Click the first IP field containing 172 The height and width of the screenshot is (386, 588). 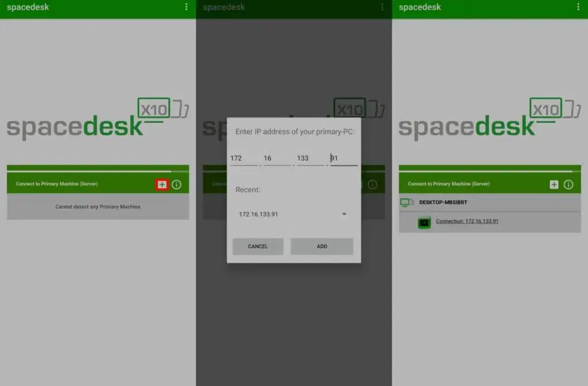pyautogui.click(x=244, y=158)
